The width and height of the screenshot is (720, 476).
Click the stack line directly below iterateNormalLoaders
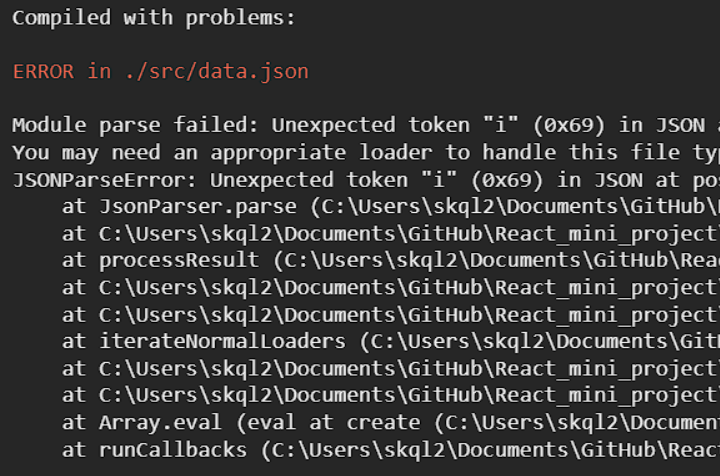400,369
